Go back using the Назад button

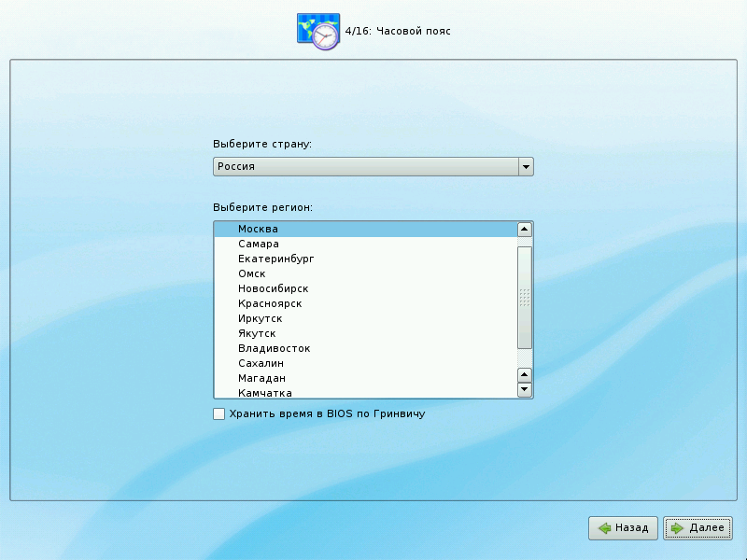[624, 528]
